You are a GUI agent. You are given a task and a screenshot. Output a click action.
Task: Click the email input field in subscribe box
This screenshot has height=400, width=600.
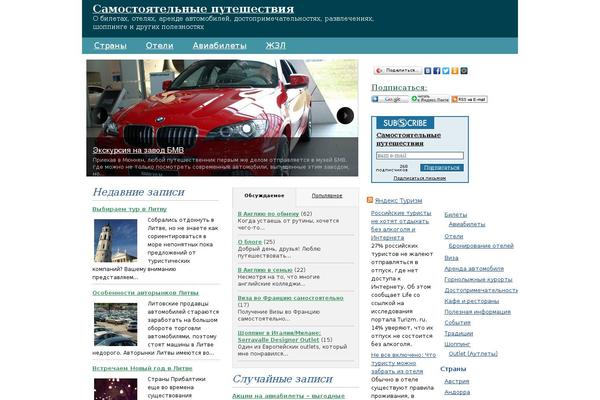pyautogui.click(x=419, y=155)
